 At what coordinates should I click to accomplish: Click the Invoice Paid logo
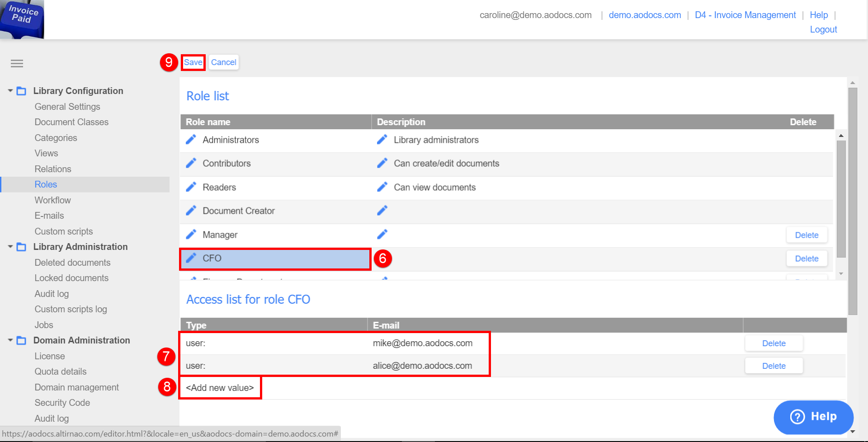click(22, 19)
